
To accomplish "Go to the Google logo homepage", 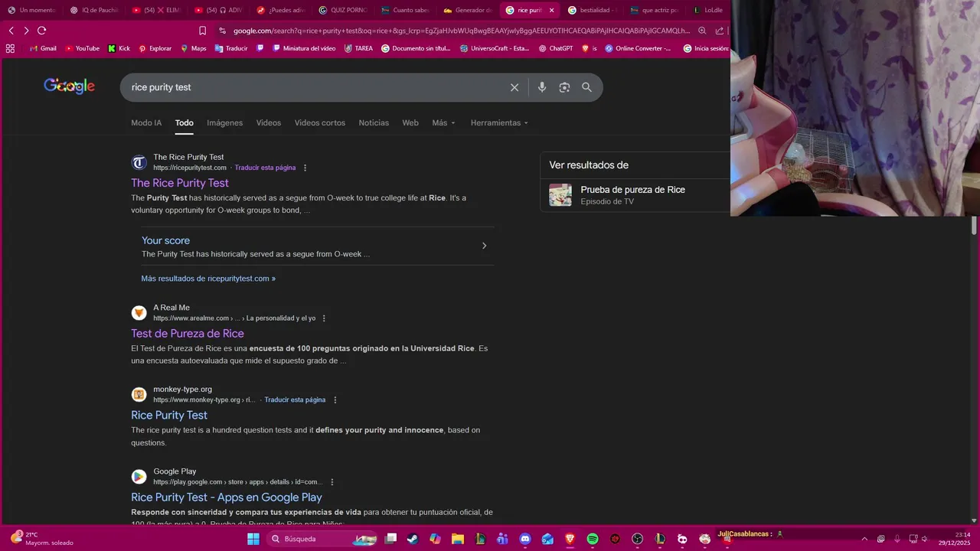I will 69,86.
